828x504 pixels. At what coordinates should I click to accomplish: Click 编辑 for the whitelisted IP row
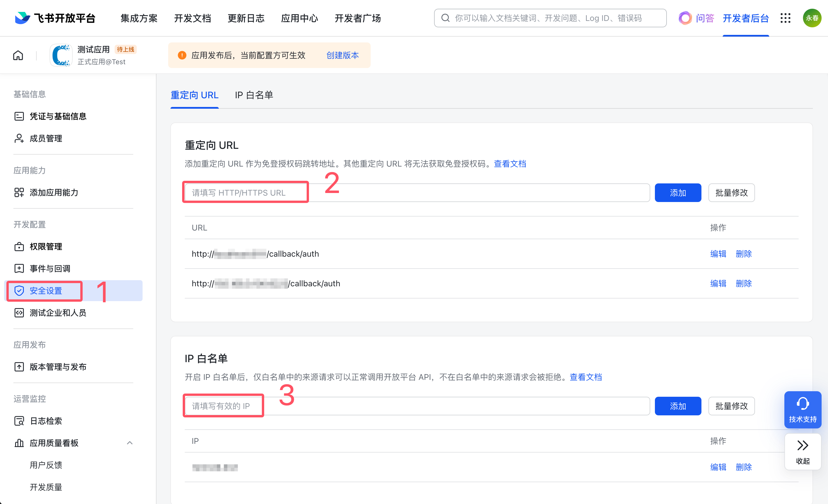pyautogui.click(x=718, y=467)
